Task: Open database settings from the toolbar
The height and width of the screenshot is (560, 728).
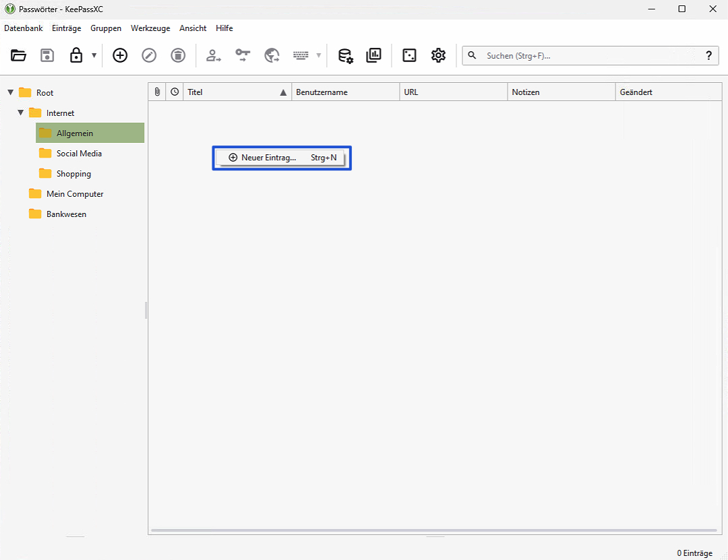Action: pos(345,56)
